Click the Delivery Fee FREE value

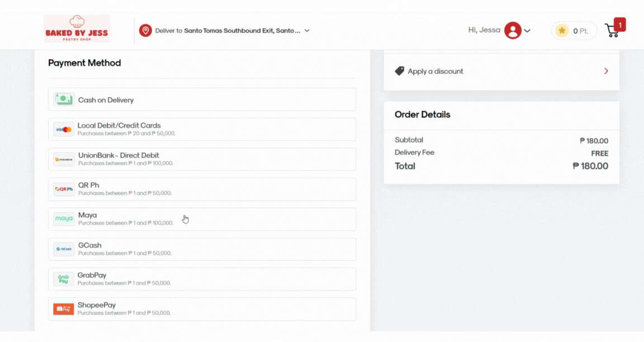(600, 154)
